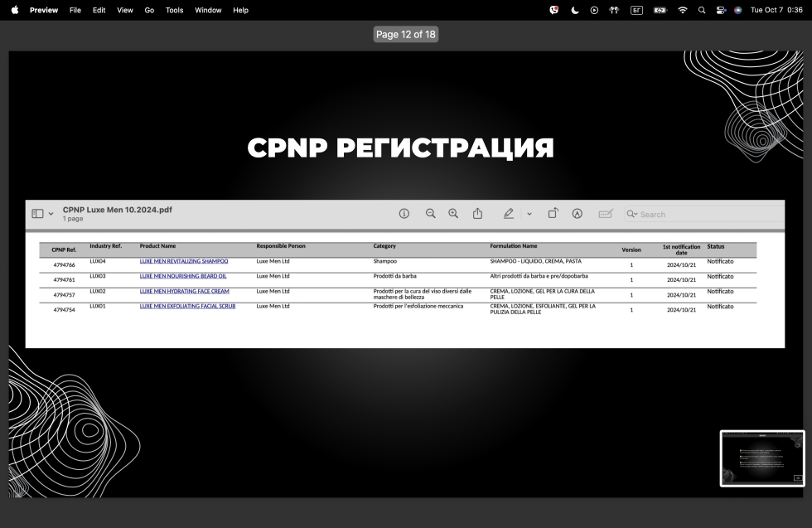This screenshot has height=528, width=812.
Task: Select the Highlight pen tool
Action: (509, 214)
